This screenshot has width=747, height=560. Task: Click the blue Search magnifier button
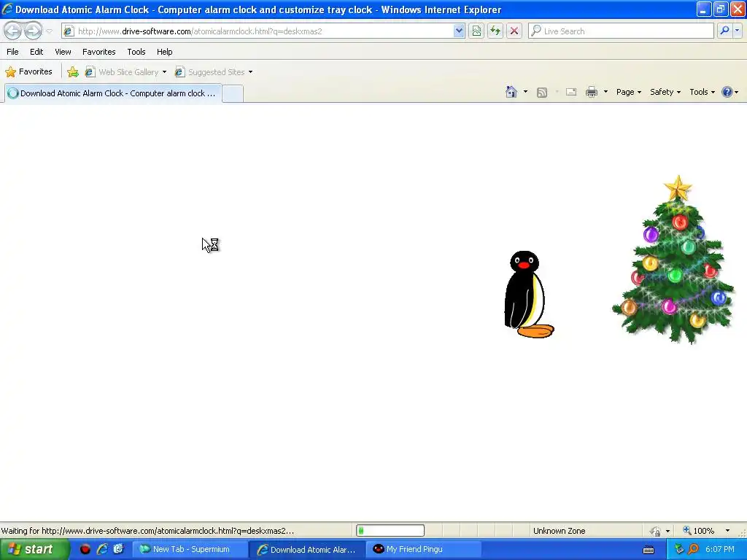pos(724,31)
